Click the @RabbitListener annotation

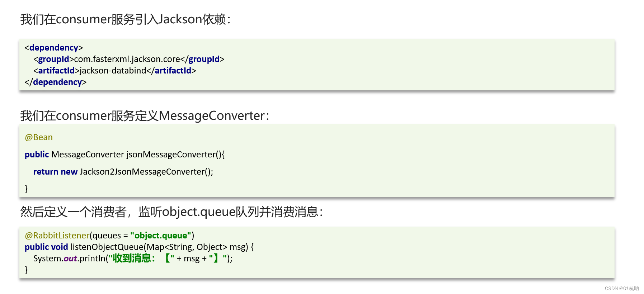pyautogui.click(x=57, y=236)
